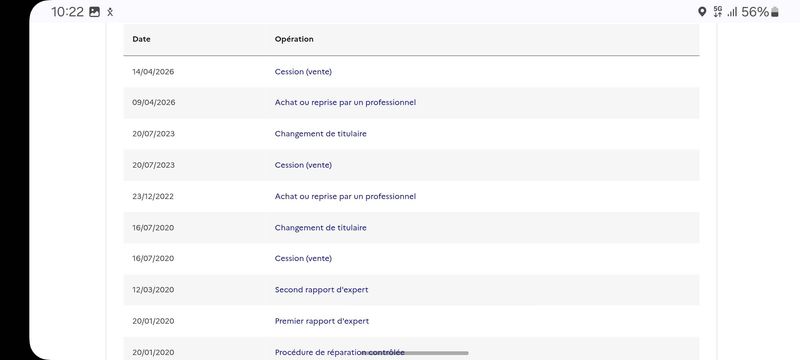Viewport: 800px width, 360px height.
Task: Tap the gallery image icon in status bar
Action: tap(94, 12)
